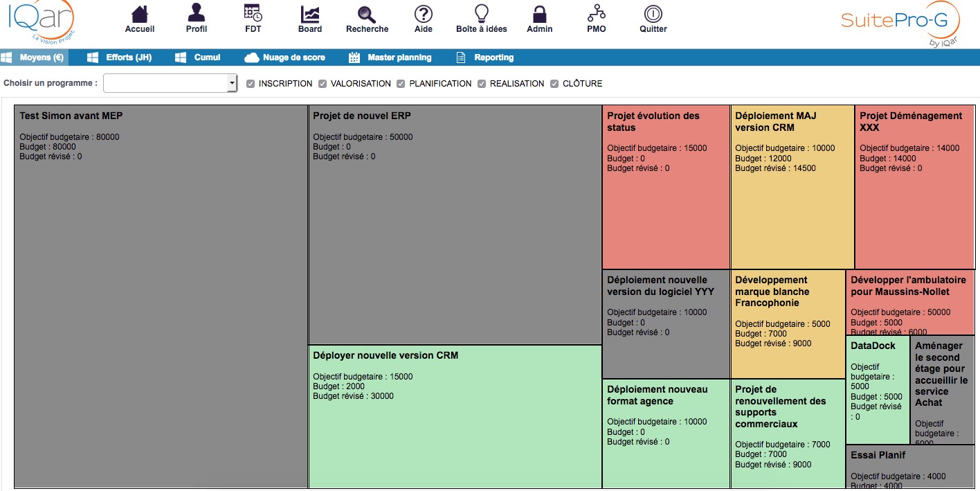
Task: Open the Boîte à idées lightbulb
Action: pyautogui.click(x=482, y=14)
